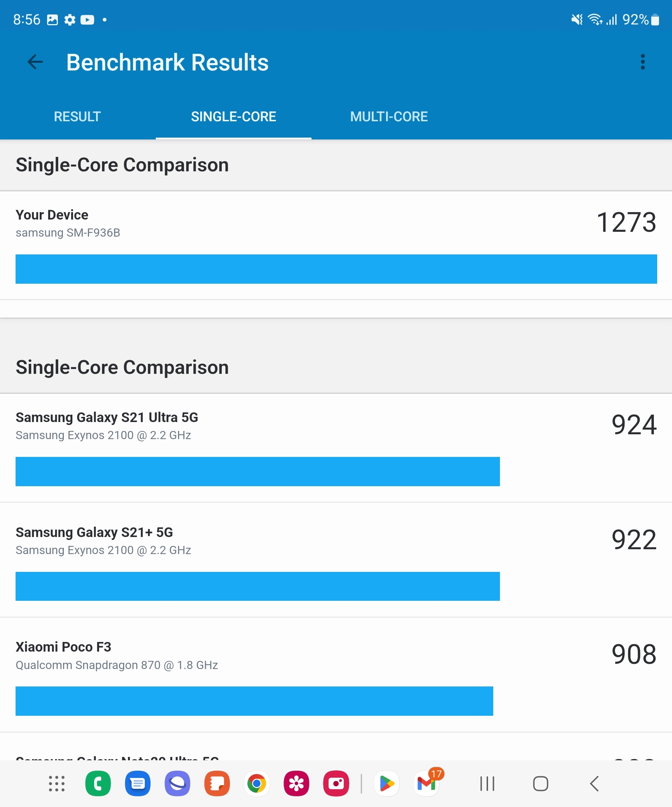Select the SINGLE-CORE tab
Image resolution: width=672 pixels, height=807 pixels.
[233, 116]
